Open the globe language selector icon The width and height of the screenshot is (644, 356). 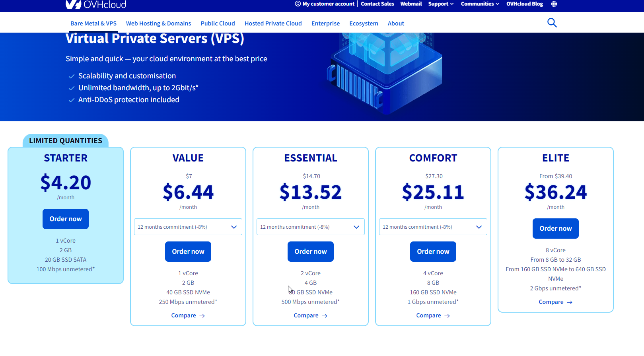(554, 4)
